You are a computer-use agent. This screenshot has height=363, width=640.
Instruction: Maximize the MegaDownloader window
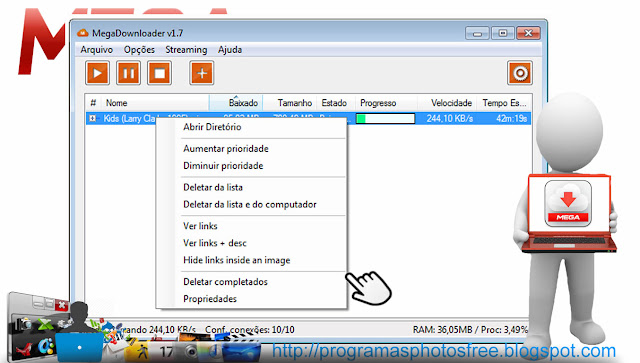click(503, 33)
